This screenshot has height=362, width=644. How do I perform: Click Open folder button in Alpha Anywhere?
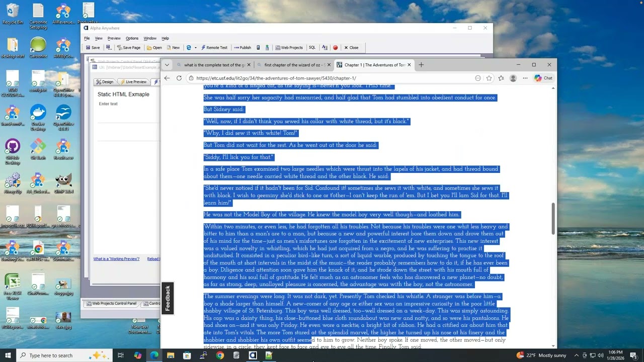154,48
